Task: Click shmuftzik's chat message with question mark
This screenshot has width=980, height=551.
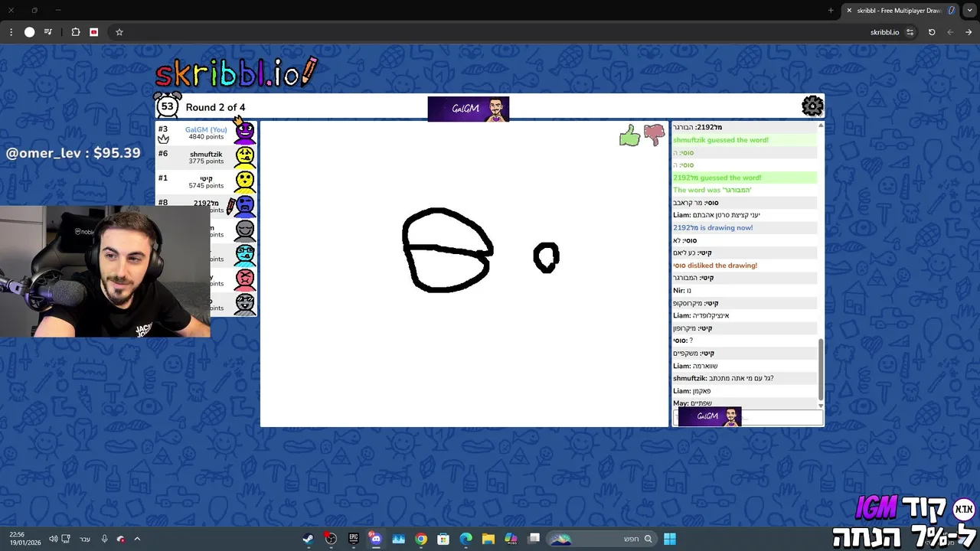Action: pos(724,378)
